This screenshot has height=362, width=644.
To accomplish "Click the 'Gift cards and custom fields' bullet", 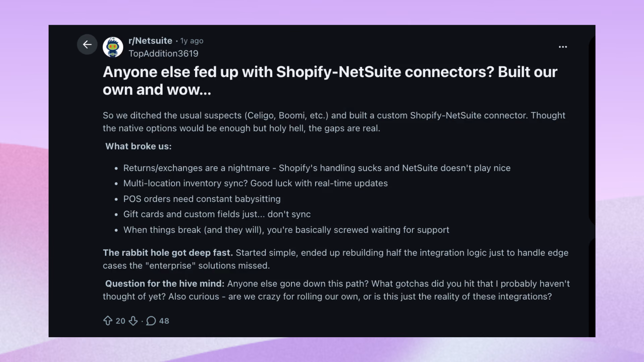I will point(217,214).
